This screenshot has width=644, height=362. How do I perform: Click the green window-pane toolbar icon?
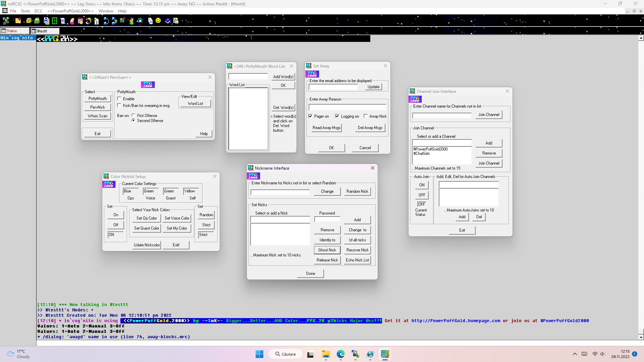click(54, 21)
